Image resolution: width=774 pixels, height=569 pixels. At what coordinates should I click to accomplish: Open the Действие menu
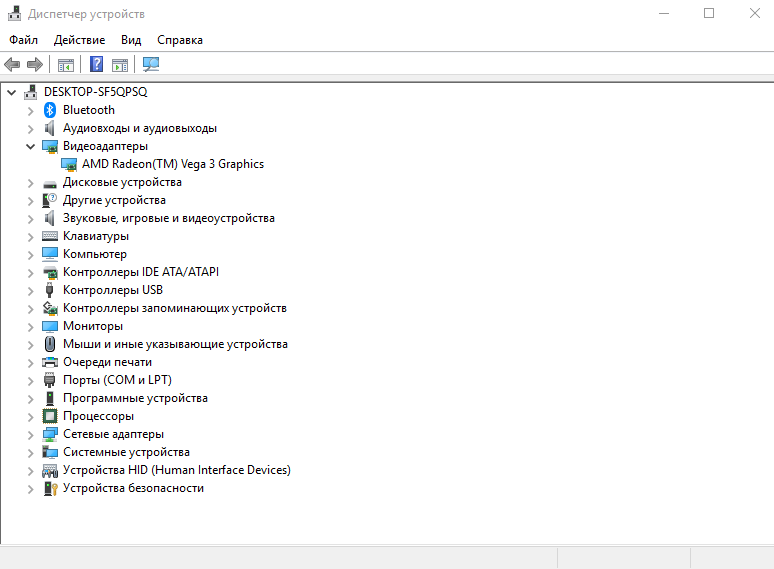pos(79,40)
